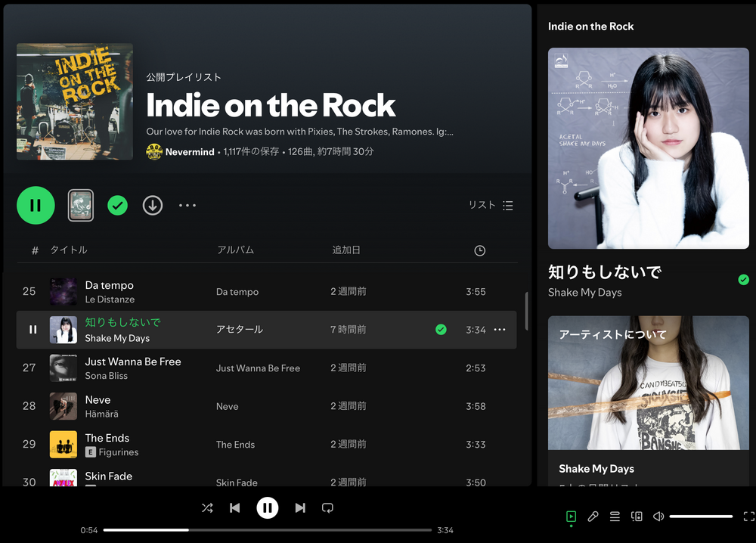Select the Just Wanna Be Free track title
Viewport: 756px width, 543px height.
133,361
